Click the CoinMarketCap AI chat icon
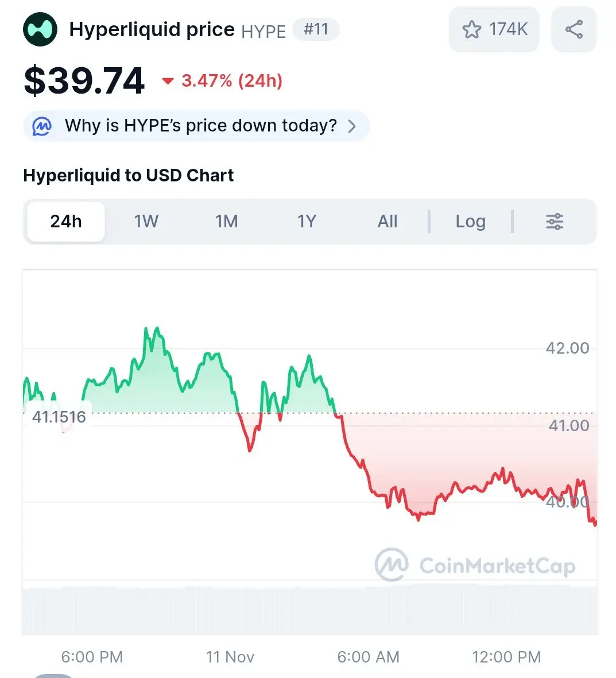This screenshot has height=678, width=616. [42, 126]
